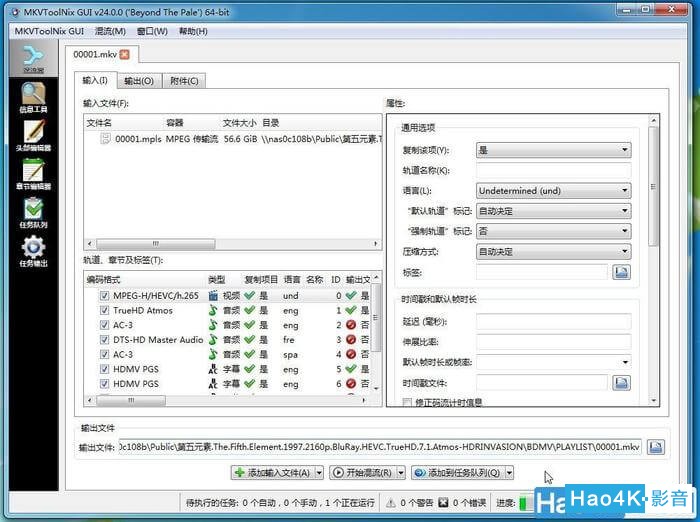Click audio note icon of TrueHD Atmos track
Screen dimensions: 700x522
click(213, 310)
